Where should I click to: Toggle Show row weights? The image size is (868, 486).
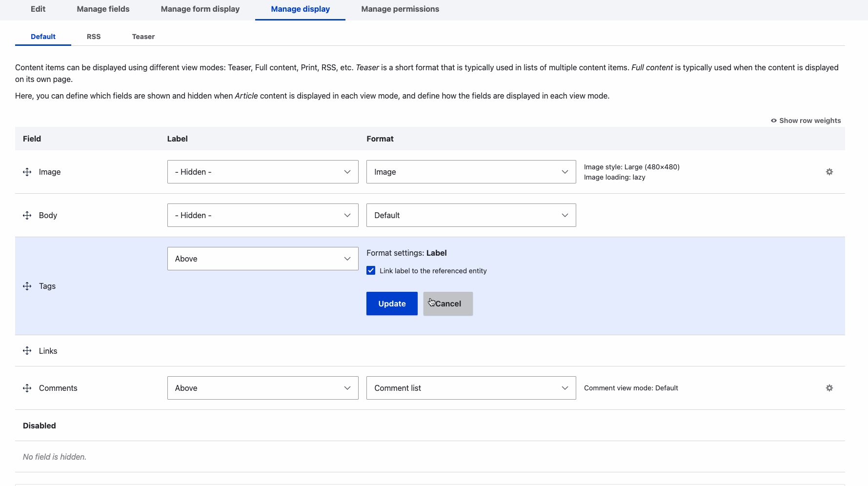[809, 121]
